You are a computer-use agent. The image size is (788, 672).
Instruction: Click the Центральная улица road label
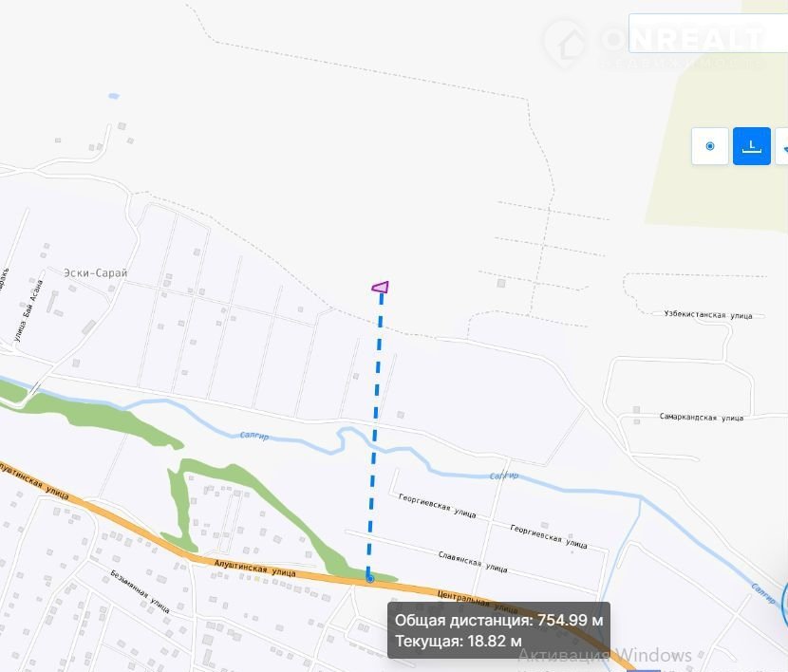click(x=477, y=602)
